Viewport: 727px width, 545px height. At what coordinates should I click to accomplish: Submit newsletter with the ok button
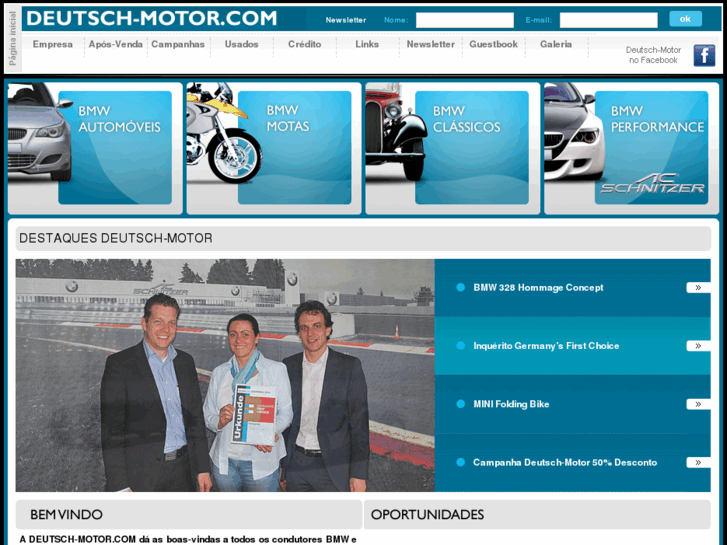click(x=685, y=19)
